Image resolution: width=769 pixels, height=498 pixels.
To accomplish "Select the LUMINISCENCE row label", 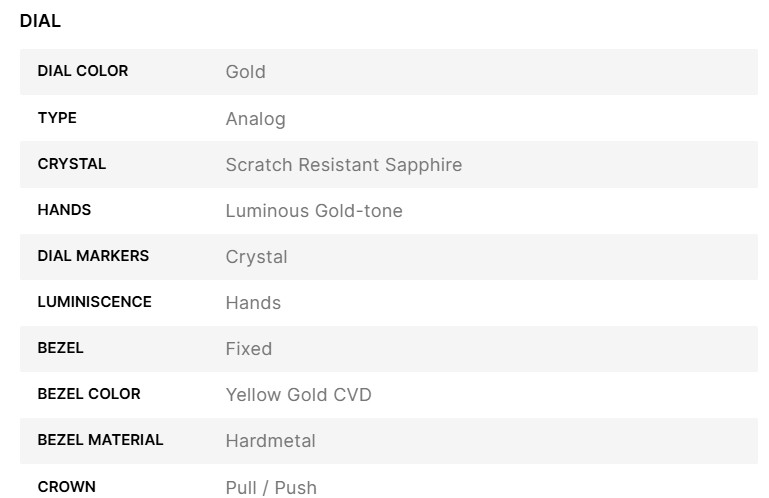I will click(94, 302).
